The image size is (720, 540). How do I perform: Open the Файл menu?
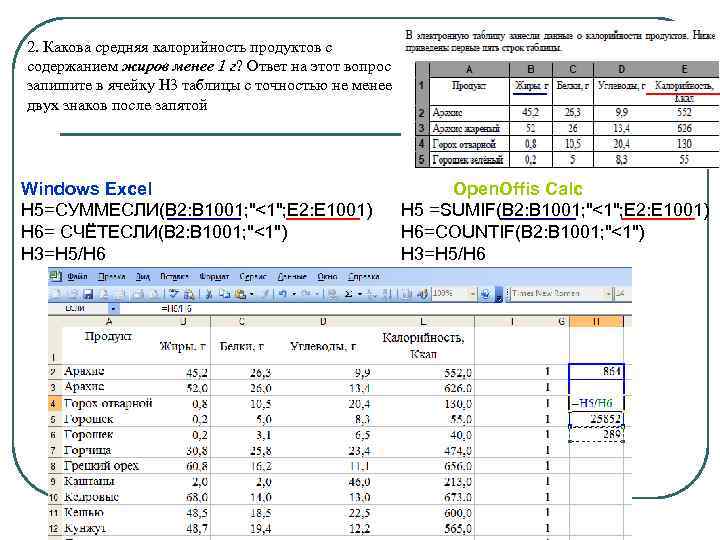[x=77, y=276]
